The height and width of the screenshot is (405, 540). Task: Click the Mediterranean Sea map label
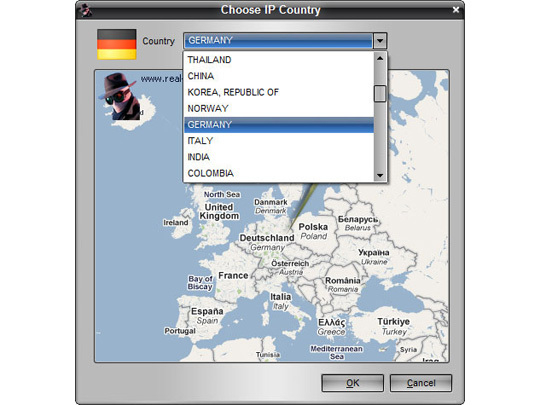336,353
